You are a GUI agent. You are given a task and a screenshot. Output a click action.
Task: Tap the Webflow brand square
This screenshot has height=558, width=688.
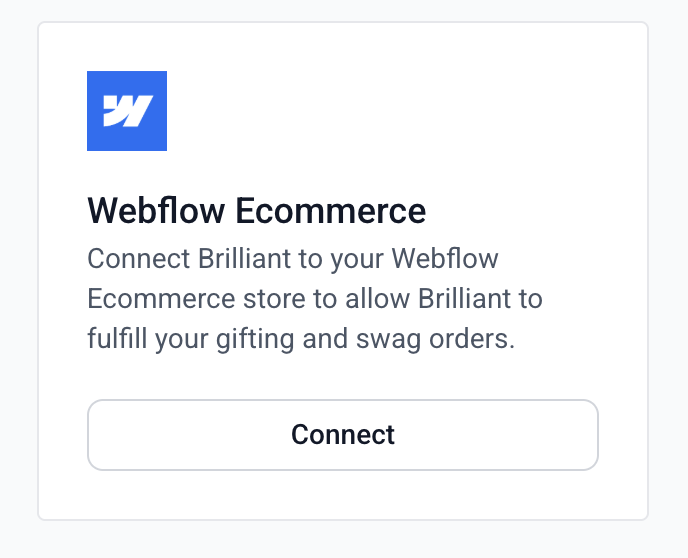127,111
